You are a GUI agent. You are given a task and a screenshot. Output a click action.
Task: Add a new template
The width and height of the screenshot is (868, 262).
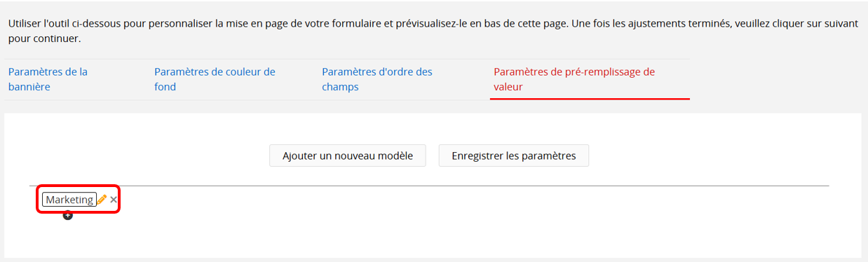[x=347, y=156]
